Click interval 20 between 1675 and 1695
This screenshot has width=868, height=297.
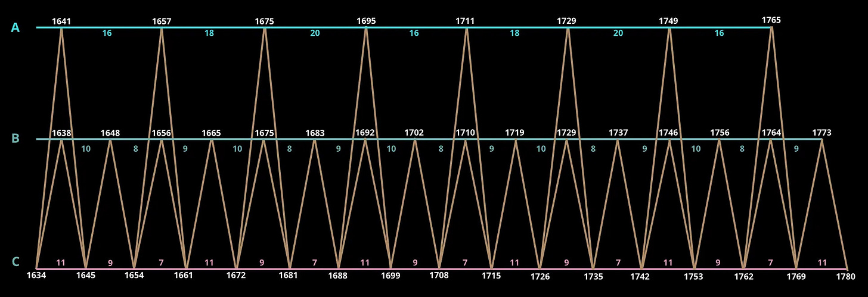[315, 33]
